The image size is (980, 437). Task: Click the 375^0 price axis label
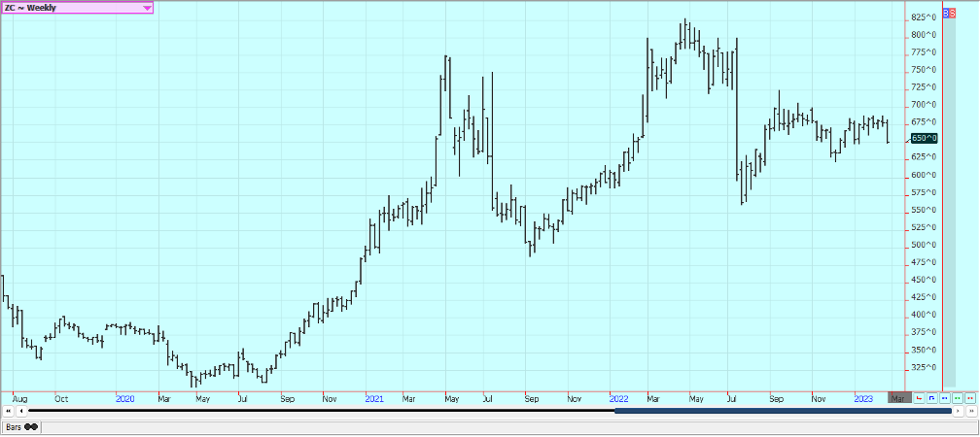coord(925,332)
